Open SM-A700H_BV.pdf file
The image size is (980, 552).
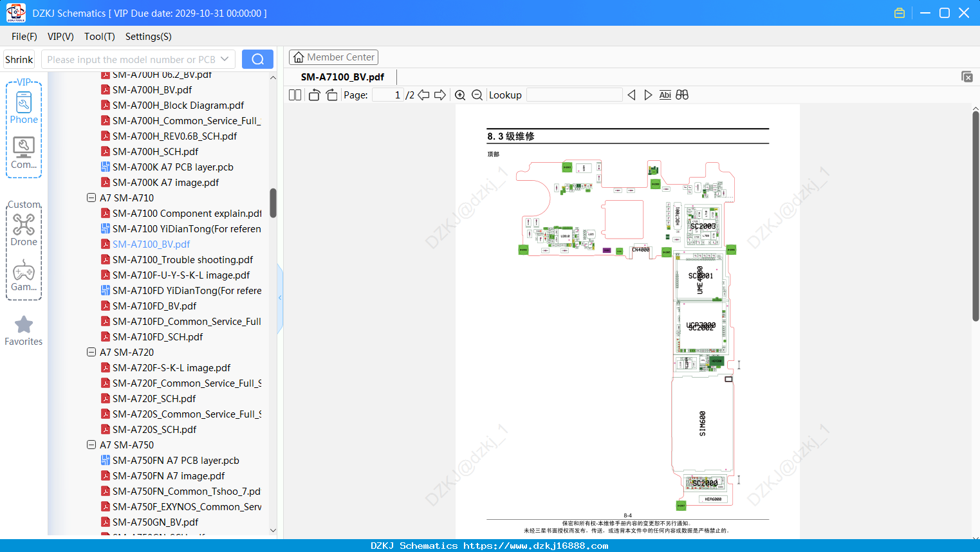pos(152,90)
